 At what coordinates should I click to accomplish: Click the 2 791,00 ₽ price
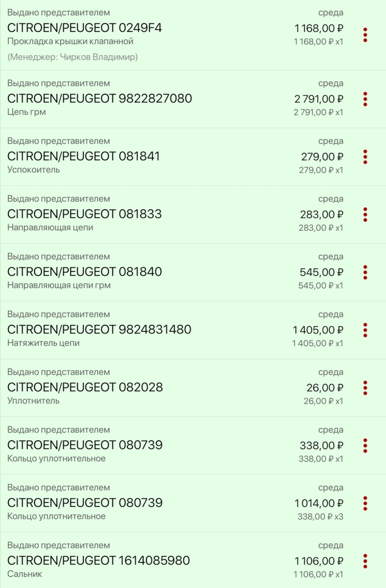tap(318, 99)
